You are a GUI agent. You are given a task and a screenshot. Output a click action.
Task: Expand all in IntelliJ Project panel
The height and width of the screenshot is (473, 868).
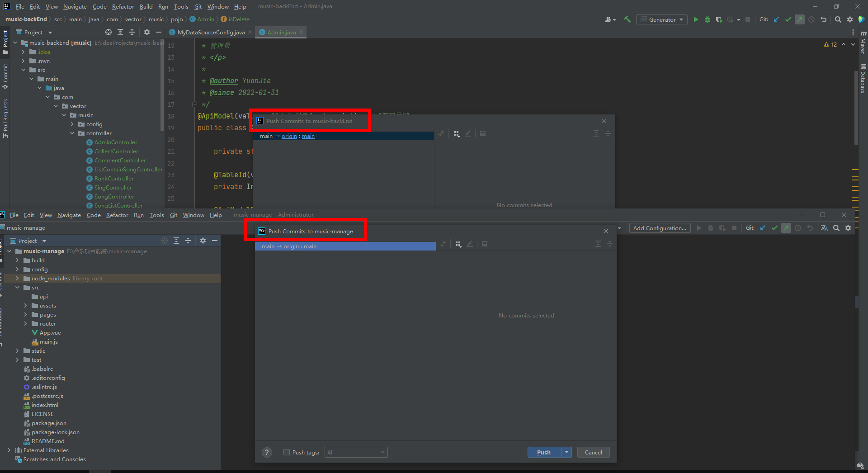pos(120,32)
